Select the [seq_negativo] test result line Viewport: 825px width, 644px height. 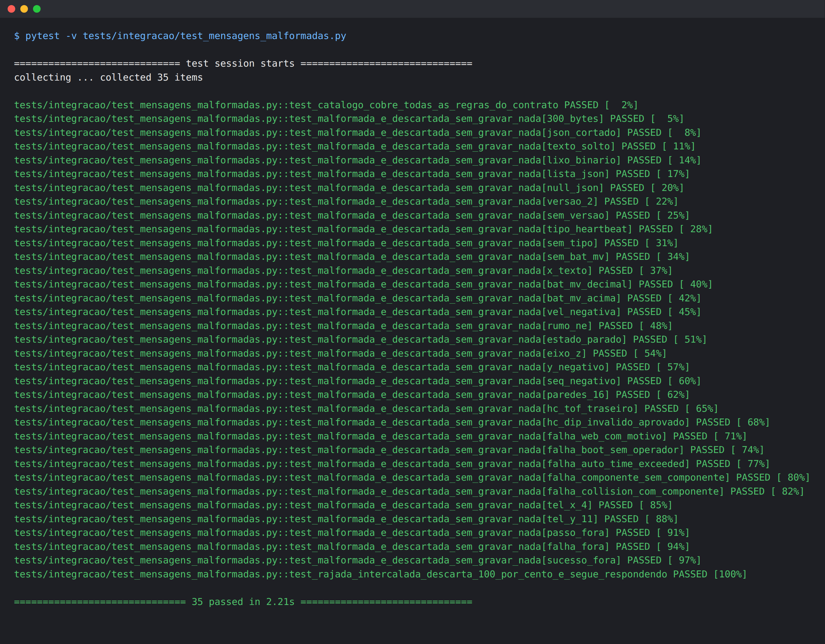(x=358, y=381)
